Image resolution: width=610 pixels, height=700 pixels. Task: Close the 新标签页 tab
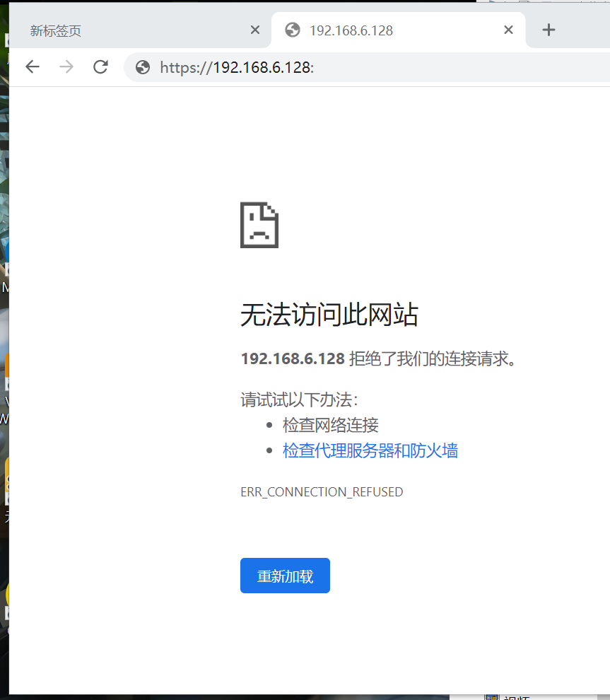click(x=254, y=30)
